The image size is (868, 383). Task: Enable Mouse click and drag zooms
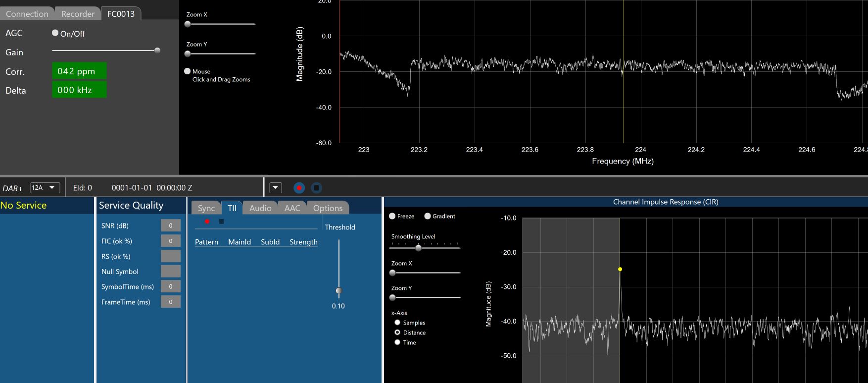tap(188, 71)
